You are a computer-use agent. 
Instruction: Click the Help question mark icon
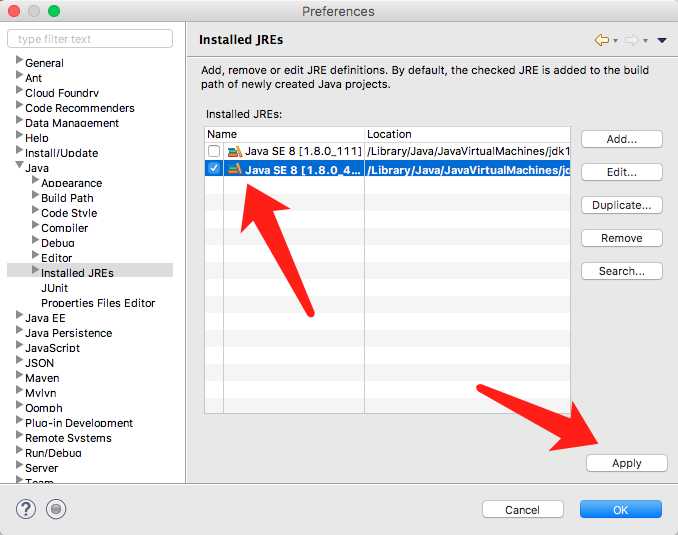[26, 509]
